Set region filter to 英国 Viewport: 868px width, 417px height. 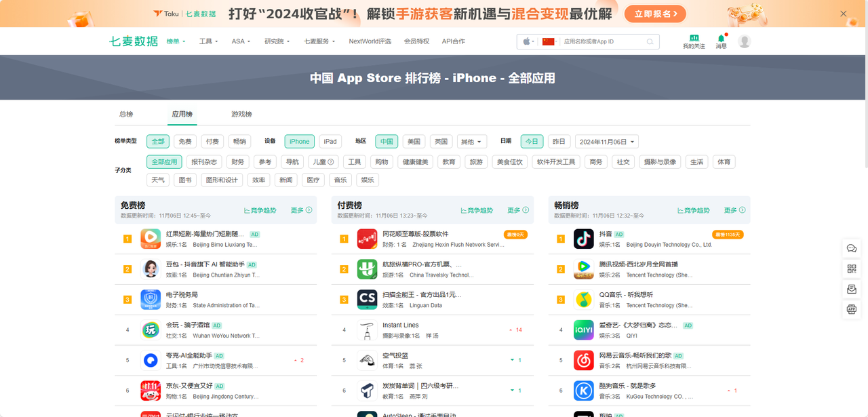point(441,142)
